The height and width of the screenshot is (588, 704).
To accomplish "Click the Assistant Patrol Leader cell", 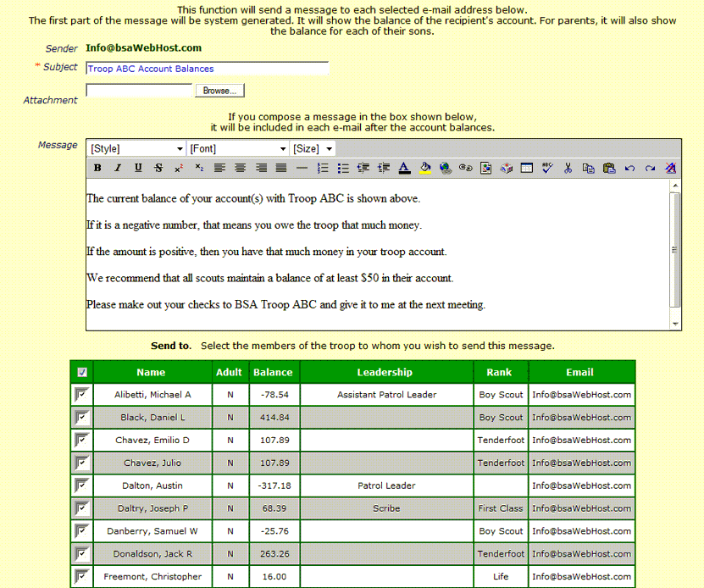I will [x=386, y=395].
